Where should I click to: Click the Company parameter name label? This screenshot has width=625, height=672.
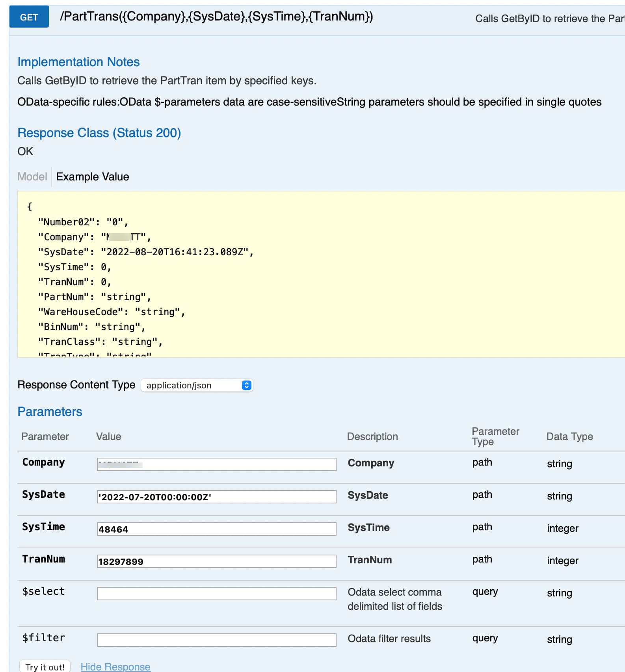coord(43,462)
